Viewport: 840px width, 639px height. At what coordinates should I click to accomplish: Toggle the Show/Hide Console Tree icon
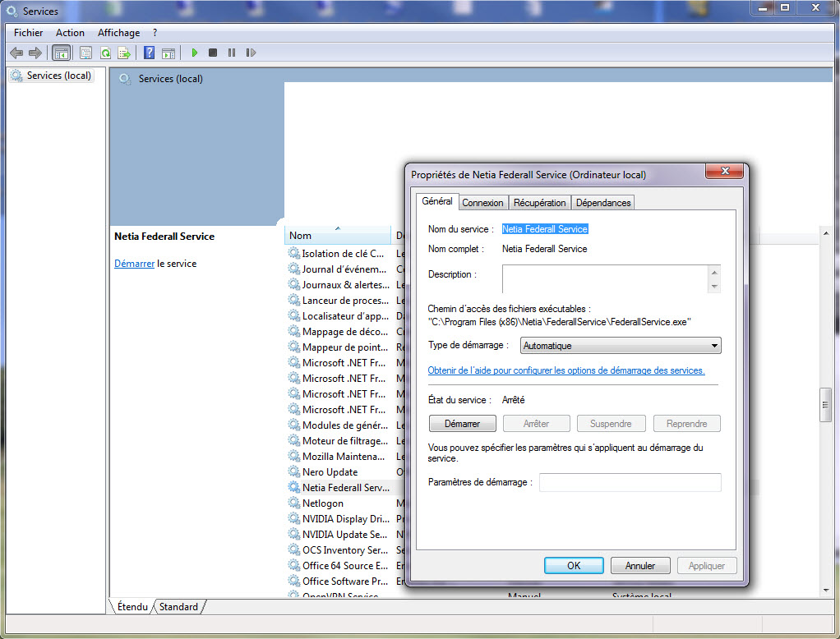(61, 53)
